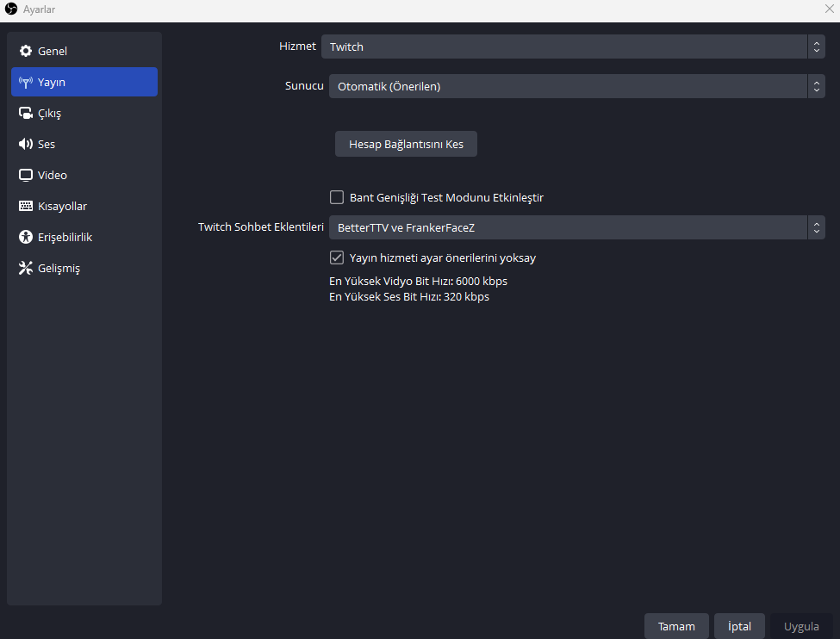Open the Kısayollar settings section
The height and width of the screenshot is (639, 840).
(x=84, y=206)
